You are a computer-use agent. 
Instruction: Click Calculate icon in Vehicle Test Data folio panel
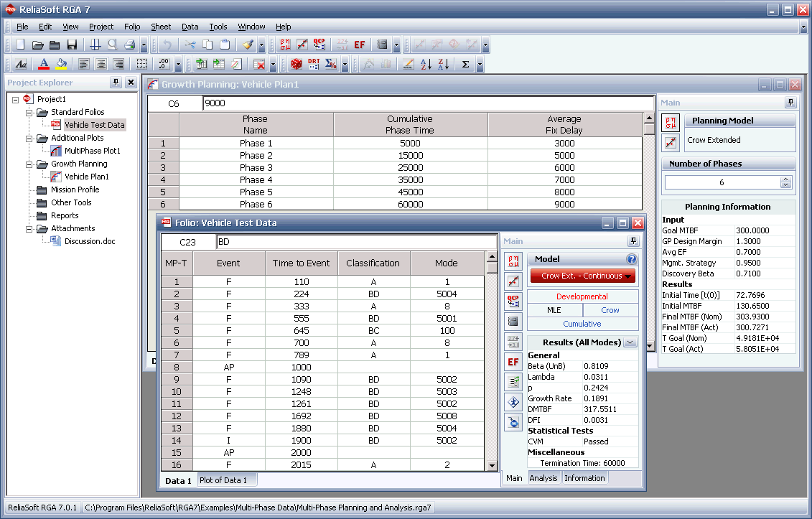(x=513, y=261)
